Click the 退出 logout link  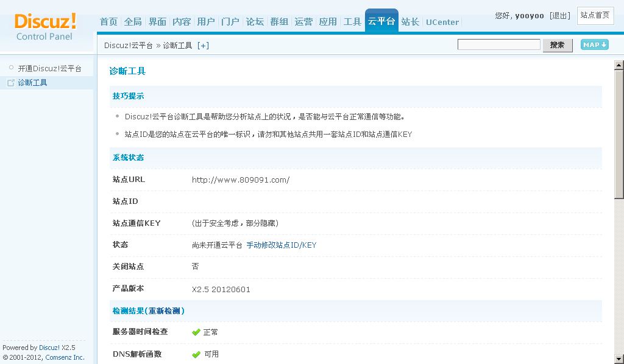tap(560, 15)
